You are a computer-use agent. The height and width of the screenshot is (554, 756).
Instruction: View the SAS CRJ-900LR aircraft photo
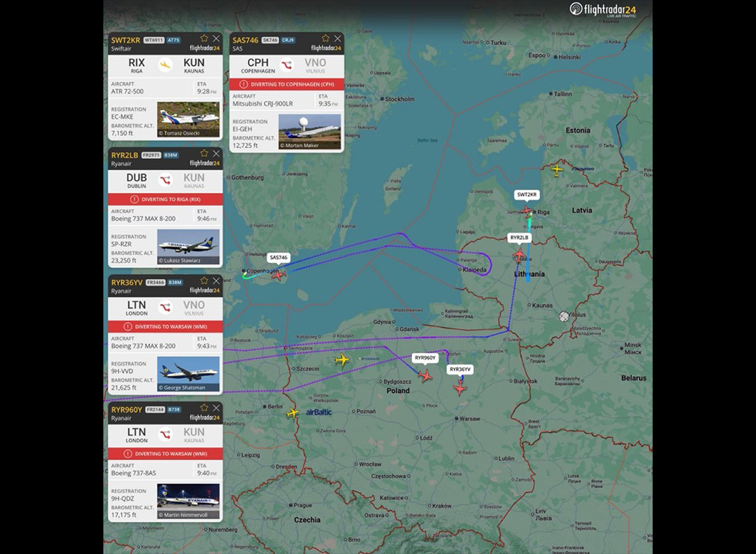click(309, 131)
